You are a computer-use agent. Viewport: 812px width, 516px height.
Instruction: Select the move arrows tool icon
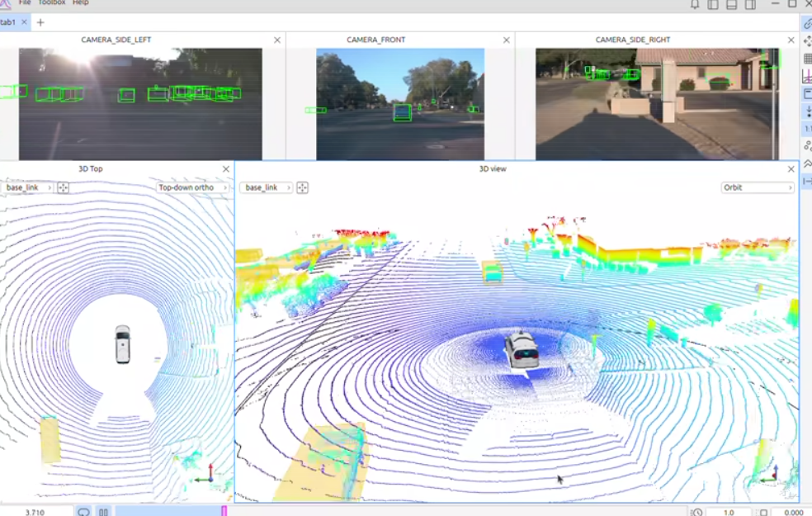click(x=807, y=41)
